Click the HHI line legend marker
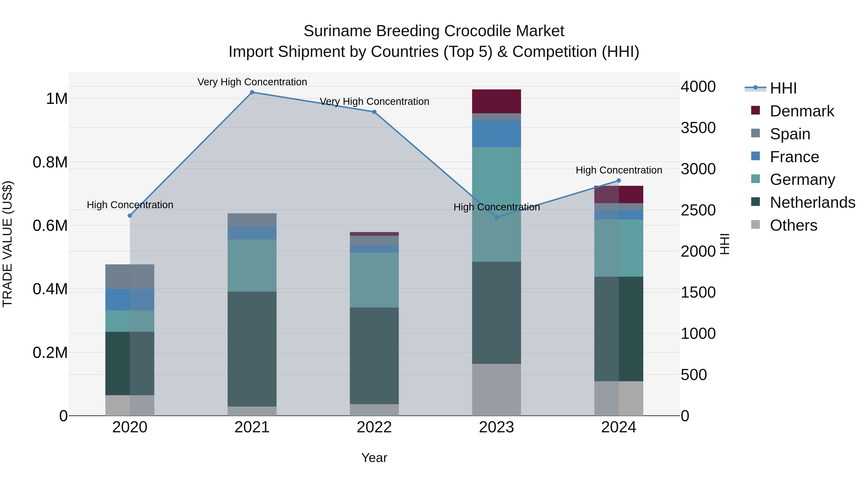The image size is (868, 488). 755,88
